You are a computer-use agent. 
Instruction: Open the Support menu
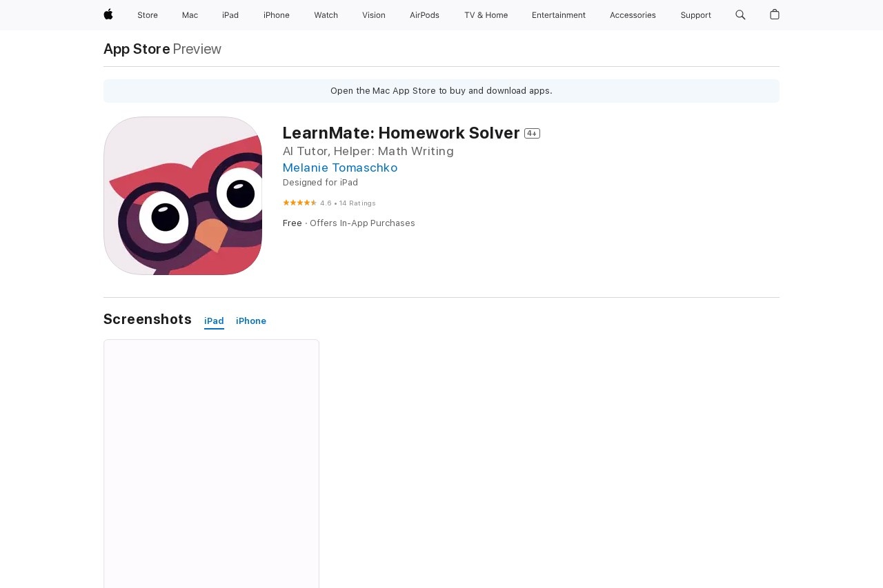(x=695, y=15)
